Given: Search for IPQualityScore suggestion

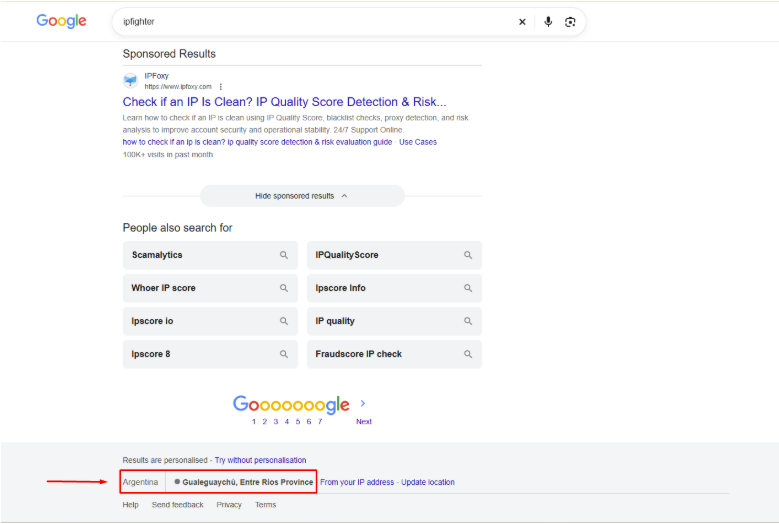Looking at the screenshot, I should (394, 255).
